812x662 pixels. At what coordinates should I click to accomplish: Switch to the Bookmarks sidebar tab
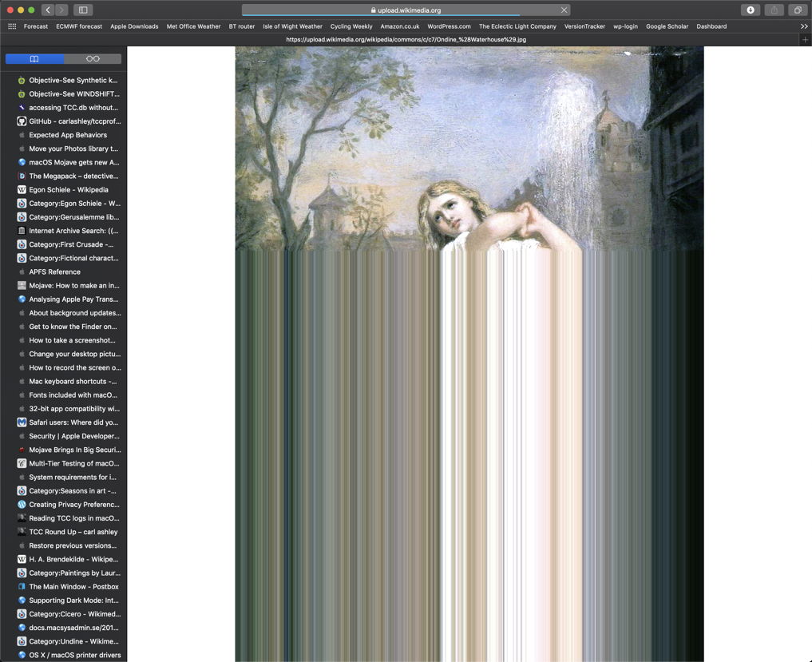(x=34, y=59)
